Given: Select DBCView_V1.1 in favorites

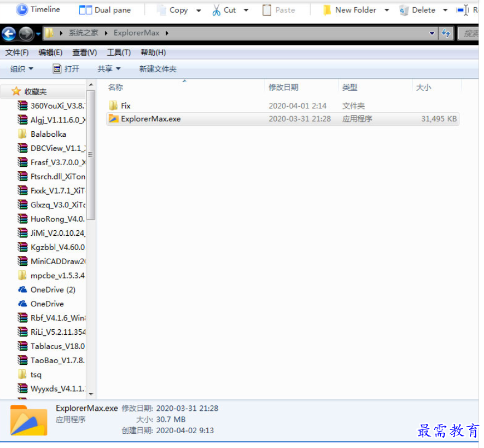Looking at the screenshot, I should click(x=51, y=148).
